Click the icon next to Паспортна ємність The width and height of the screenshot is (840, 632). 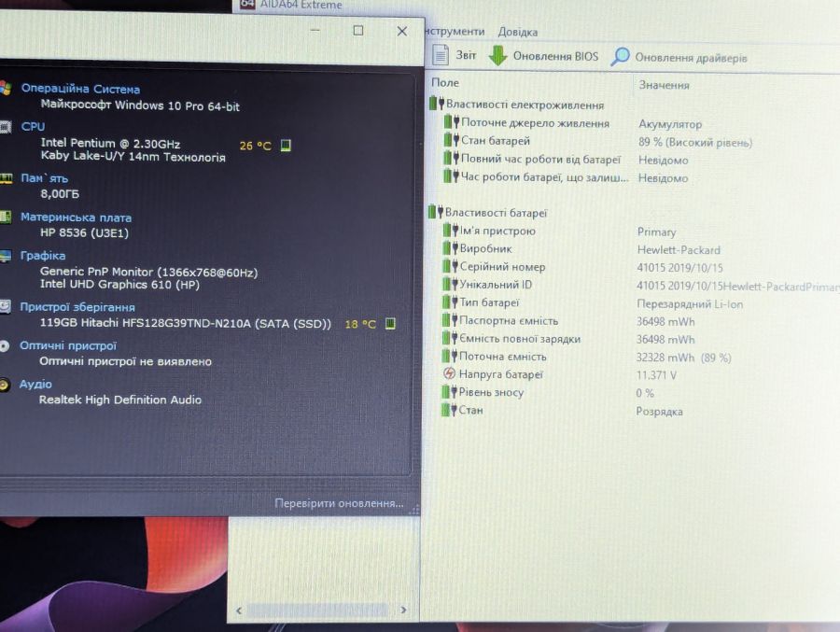[450, 320]
